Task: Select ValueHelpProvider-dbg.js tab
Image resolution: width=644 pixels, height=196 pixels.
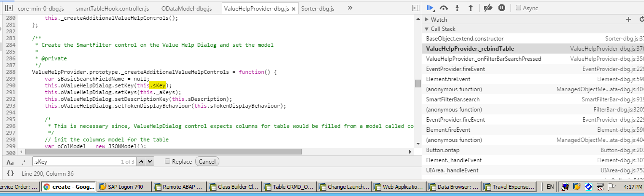Action: pyautogui.click(x=259, y=9)
